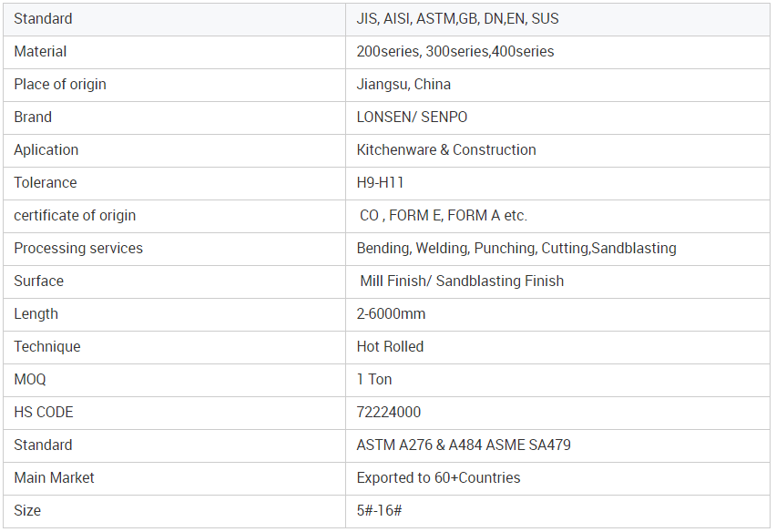Click '200series, 300series,400series' value

pyautogui.click(x=454, y=52)
